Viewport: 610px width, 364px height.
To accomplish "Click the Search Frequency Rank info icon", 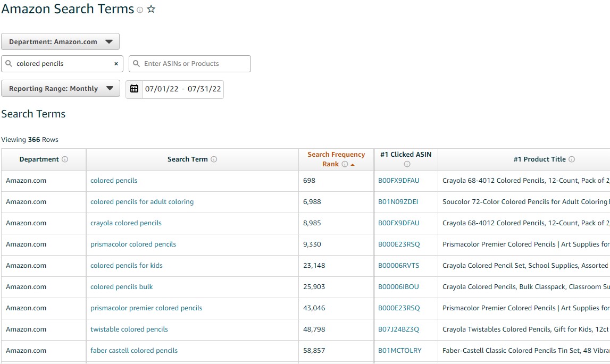I will click(x=345, y=164).
